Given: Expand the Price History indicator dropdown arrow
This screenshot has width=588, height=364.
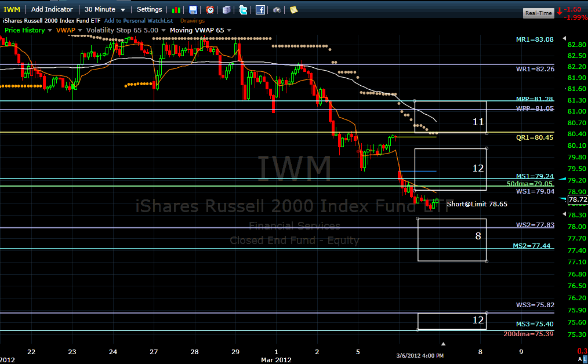Looking at the screenshot, I should (50, 30).
